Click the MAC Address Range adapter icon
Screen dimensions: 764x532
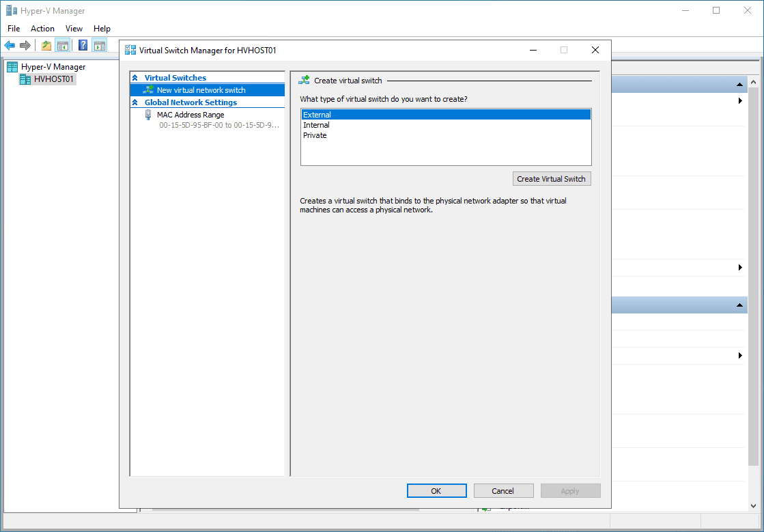pyautogui.click(x=148, y=115)
